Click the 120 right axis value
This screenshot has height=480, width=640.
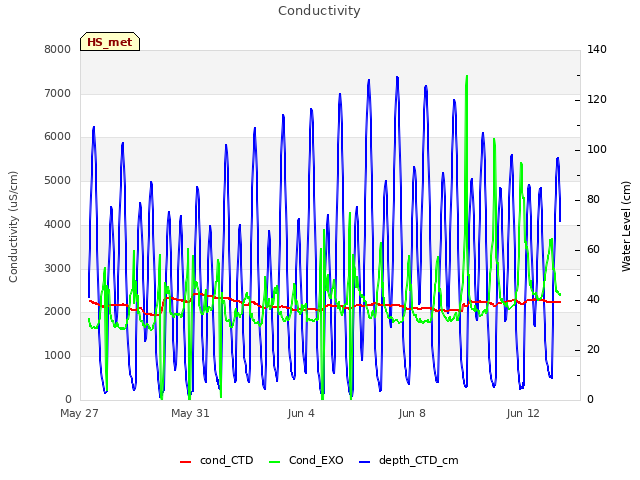(597, 100)
